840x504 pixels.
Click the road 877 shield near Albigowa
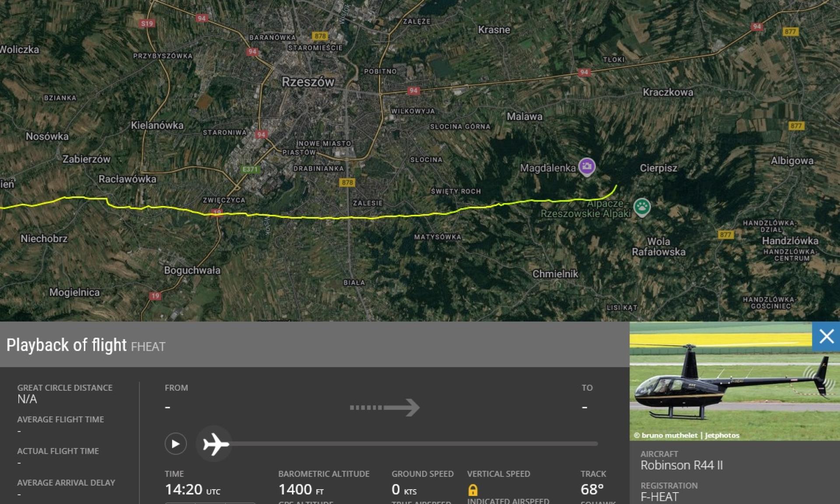(x=796, y=126)
